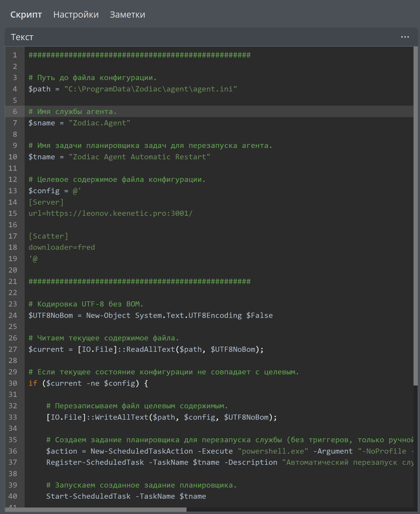The height and width of the screenshot is (514, 420).
Task: Click the downloader=fred line
Action: (62, 247)
